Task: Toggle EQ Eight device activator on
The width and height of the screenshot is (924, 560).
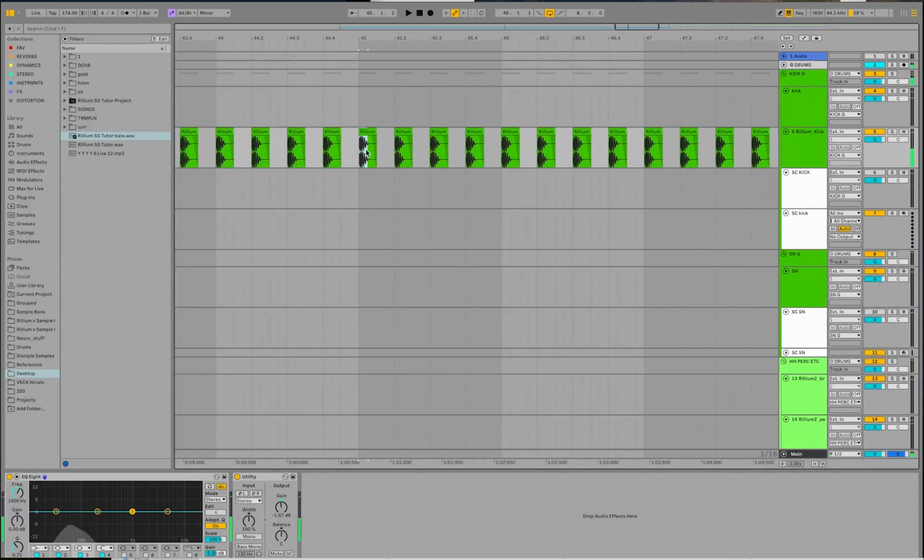Action: click(9, 477)
